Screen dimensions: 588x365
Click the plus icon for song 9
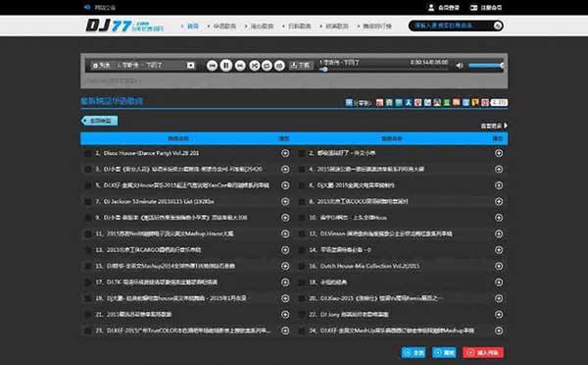tap(285, 218)
